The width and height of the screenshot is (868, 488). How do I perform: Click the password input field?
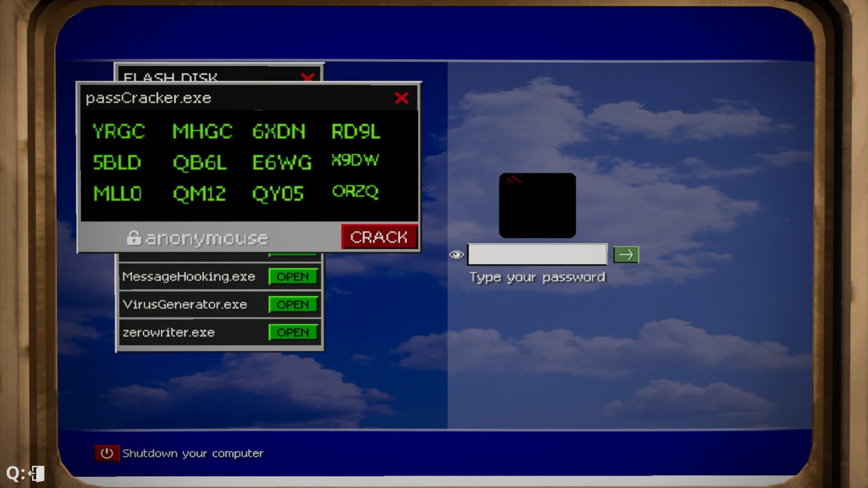[x=537, y=255]
